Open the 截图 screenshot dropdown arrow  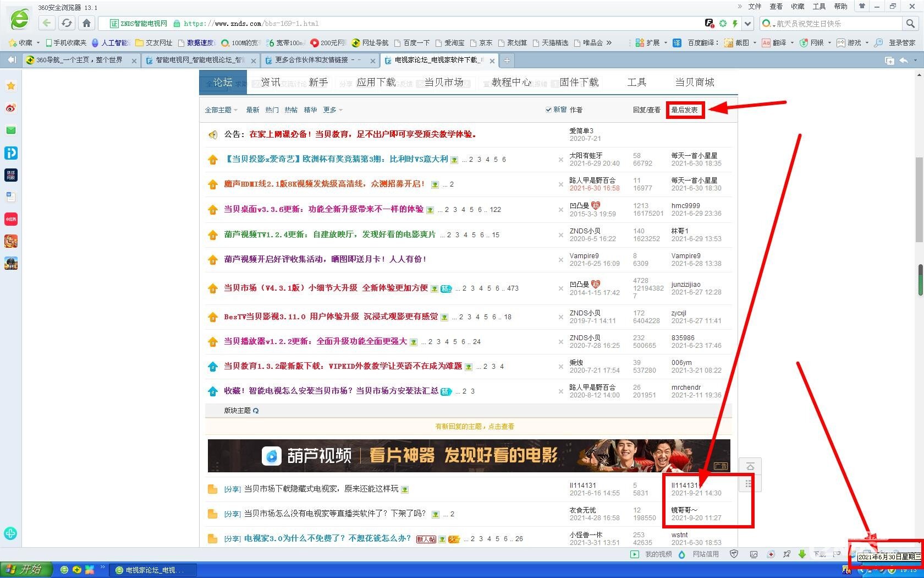point(755,43)
